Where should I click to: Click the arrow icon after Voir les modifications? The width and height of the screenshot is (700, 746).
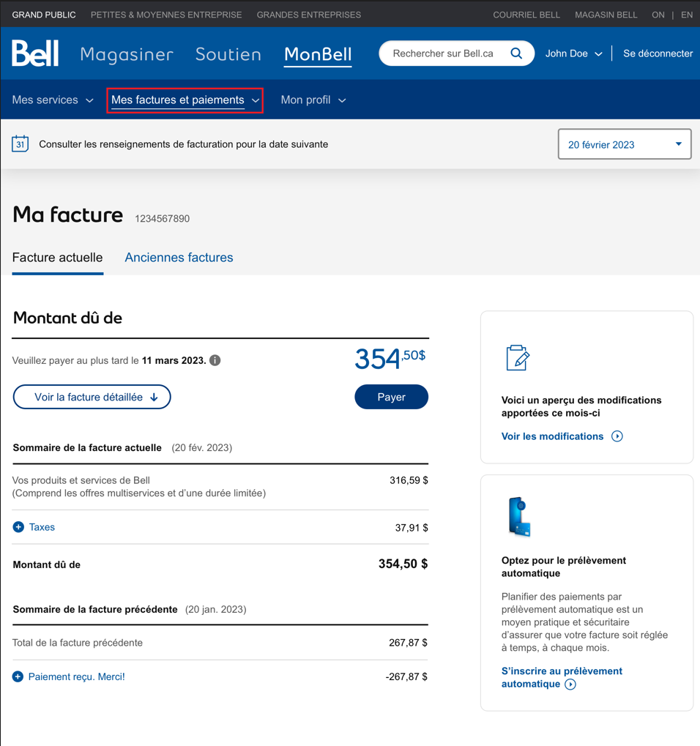pos(617,436)
